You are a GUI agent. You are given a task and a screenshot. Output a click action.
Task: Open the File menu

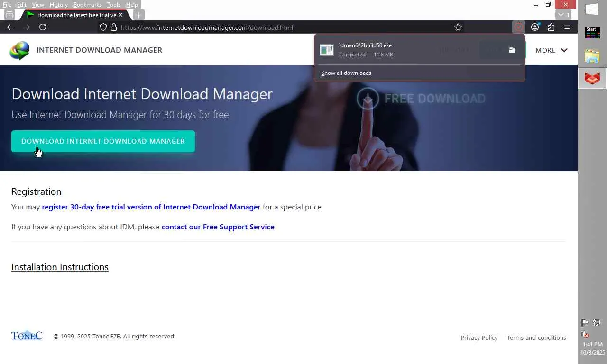7,5
